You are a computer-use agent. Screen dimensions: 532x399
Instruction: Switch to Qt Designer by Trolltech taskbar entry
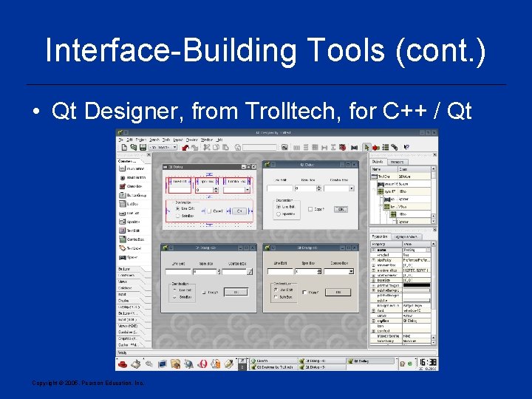click(274, 367)
